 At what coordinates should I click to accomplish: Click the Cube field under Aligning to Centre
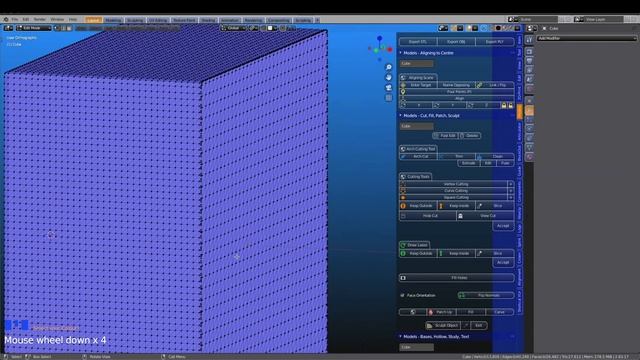point(416,64)
